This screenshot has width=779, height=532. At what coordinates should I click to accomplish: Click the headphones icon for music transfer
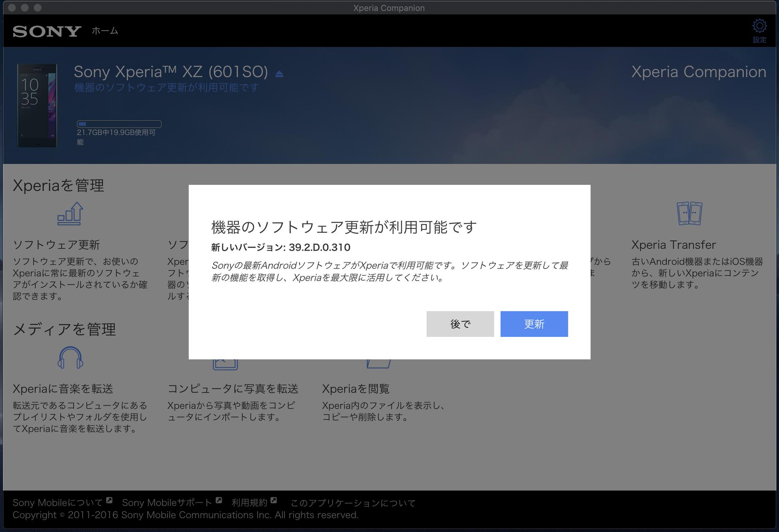point(70,357)
